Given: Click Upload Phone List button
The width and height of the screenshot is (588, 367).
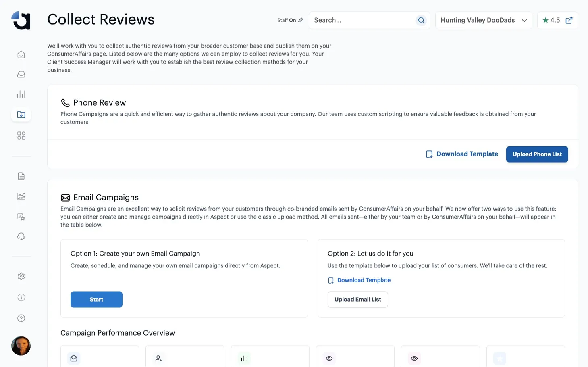Looking at the screenshot, I should [537, 154].
